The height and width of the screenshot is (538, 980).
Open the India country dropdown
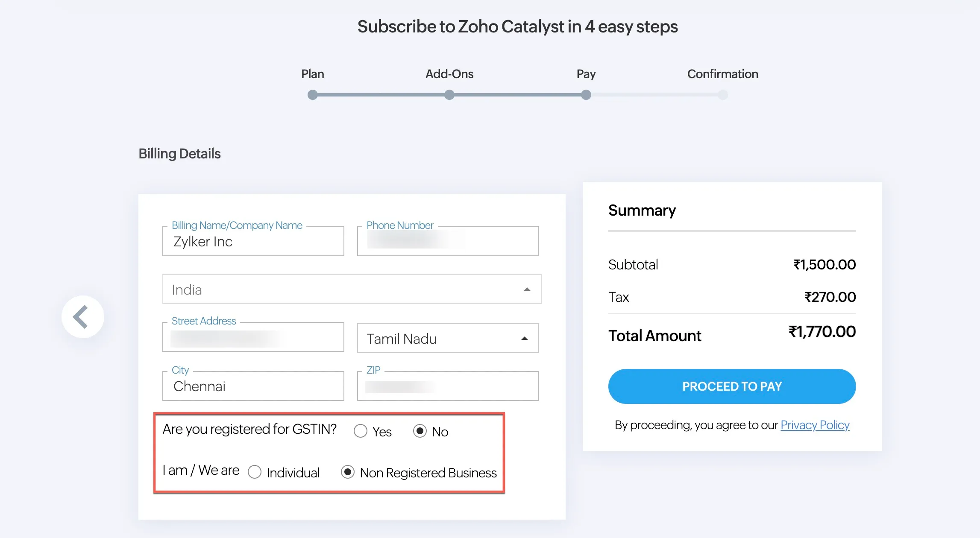(x=352, y=289)
